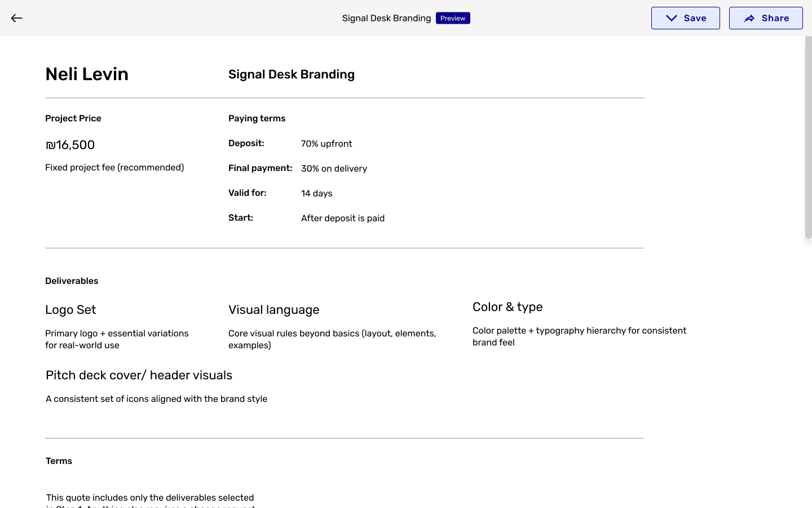
Task: Click the 'Logo Set' deliverable title
Action: 70,310
